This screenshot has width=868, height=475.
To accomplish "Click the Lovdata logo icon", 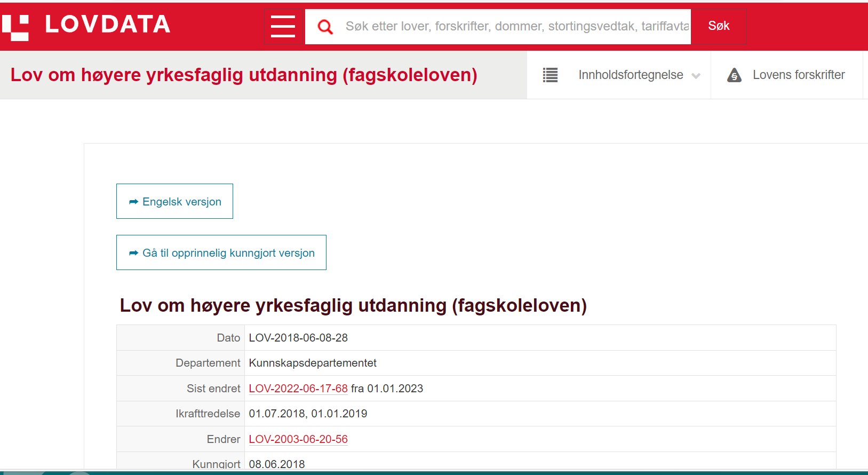I will point(15,28).
